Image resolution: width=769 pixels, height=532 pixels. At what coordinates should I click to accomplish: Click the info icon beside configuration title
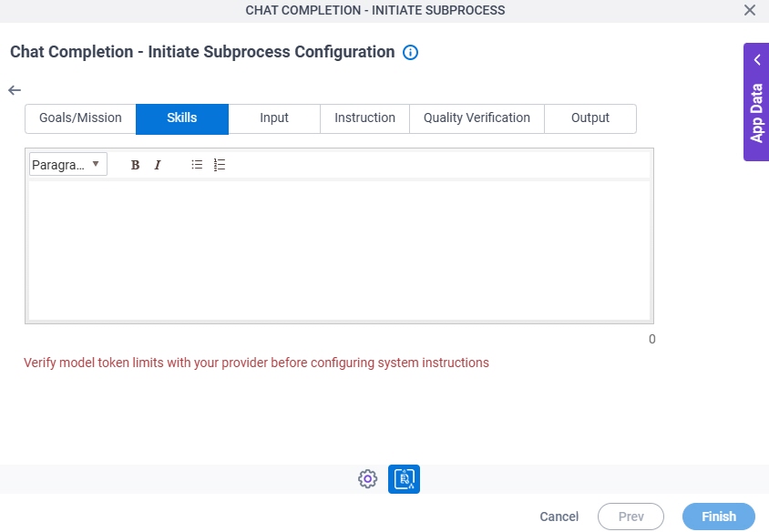pos(410,53)
